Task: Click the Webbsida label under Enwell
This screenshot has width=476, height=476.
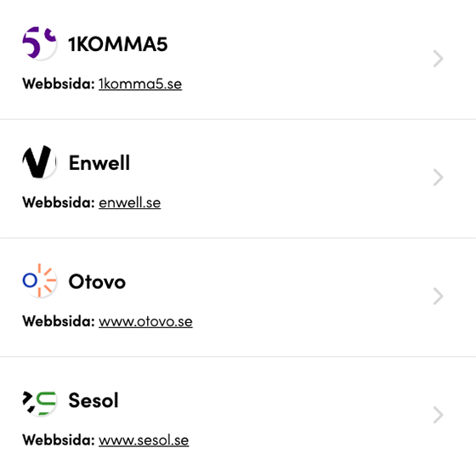Action: pyautogui.click(x=59, y=202)
